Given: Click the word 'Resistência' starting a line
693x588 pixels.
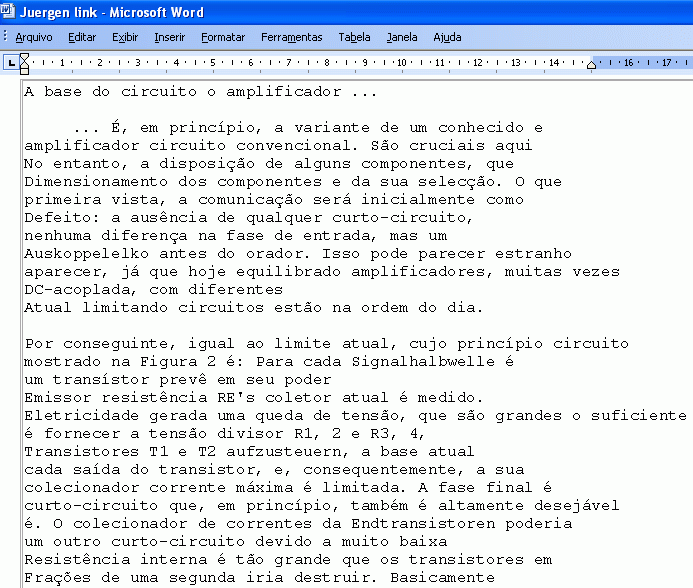Looking at the screenshot, I should (77, 560).
